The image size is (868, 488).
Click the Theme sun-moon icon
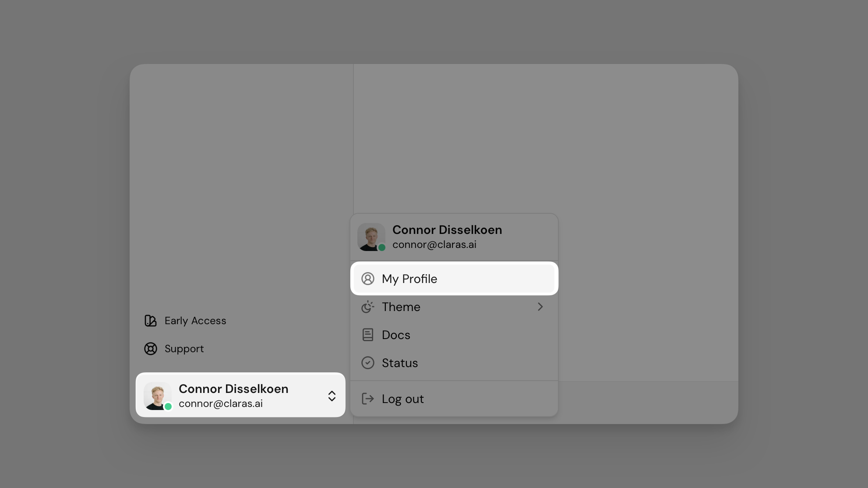[x=368, y=307]
